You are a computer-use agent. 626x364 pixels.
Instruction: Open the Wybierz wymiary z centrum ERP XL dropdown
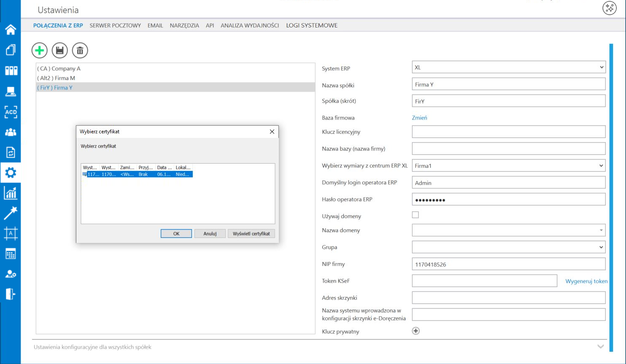(508, 166)
